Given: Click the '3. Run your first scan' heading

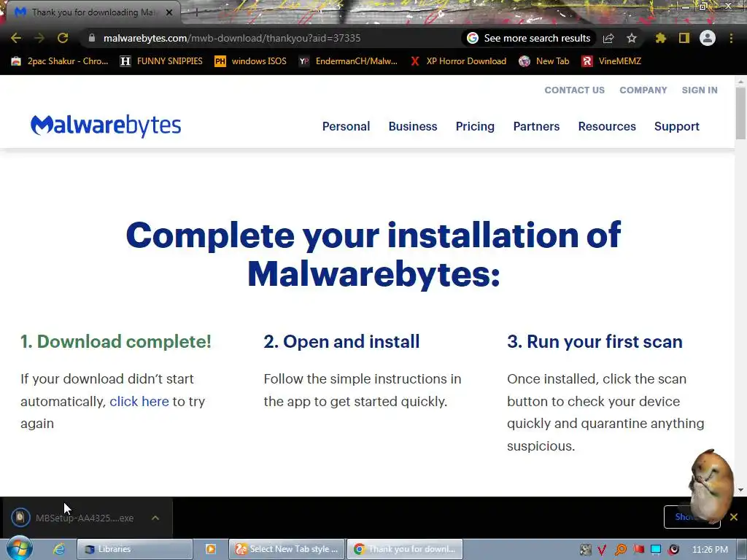Looking at the screenshot, I should pos(595,341).
